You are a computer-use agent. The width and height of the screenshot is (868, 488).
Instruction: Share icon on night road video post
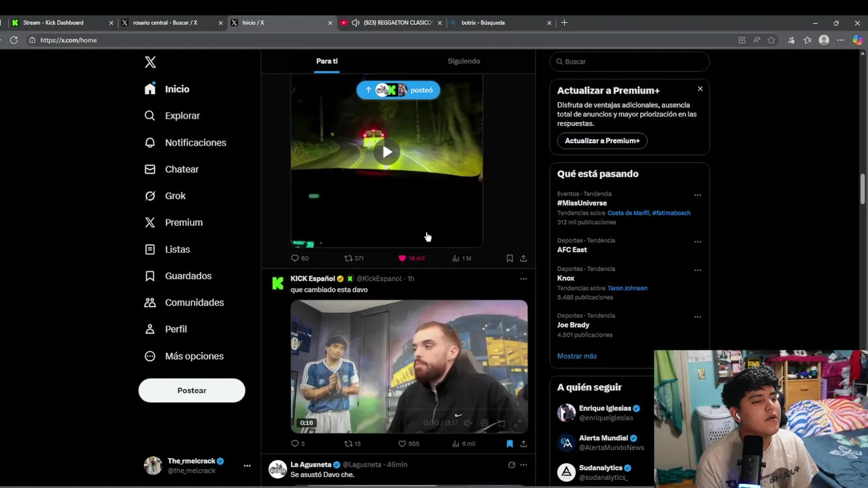point(524,258)
